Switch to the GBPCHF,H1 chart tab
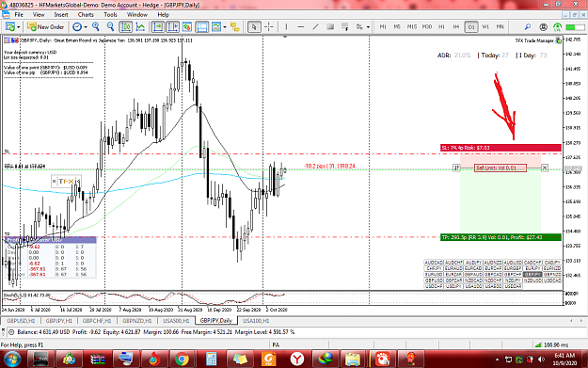The width and height of the screenshot is (588, 368). point(97,321)
